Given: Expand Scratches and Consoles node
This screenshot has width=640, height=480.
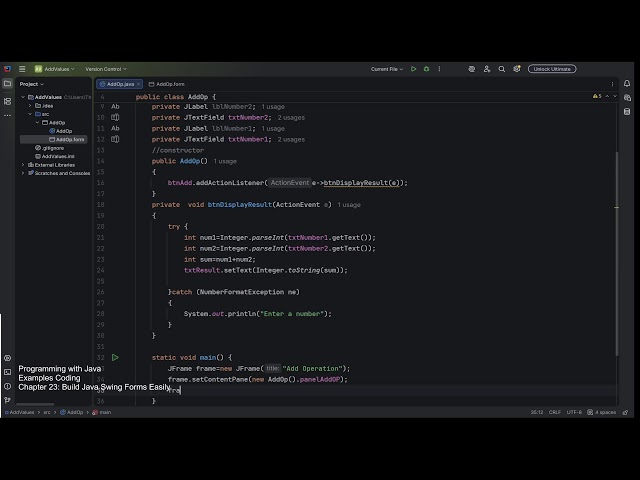Looking at the screenshot, I should pos(23,173).
